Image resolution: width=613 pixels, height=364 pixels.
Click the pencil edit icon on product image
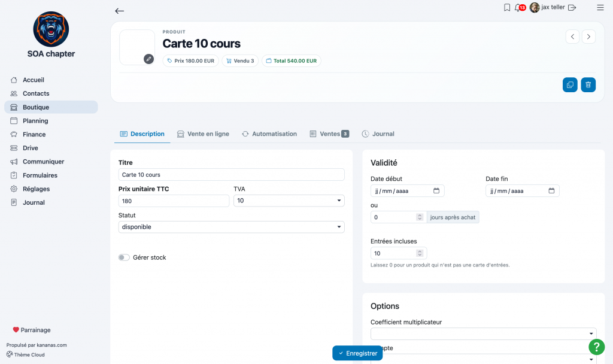[148, 59]
